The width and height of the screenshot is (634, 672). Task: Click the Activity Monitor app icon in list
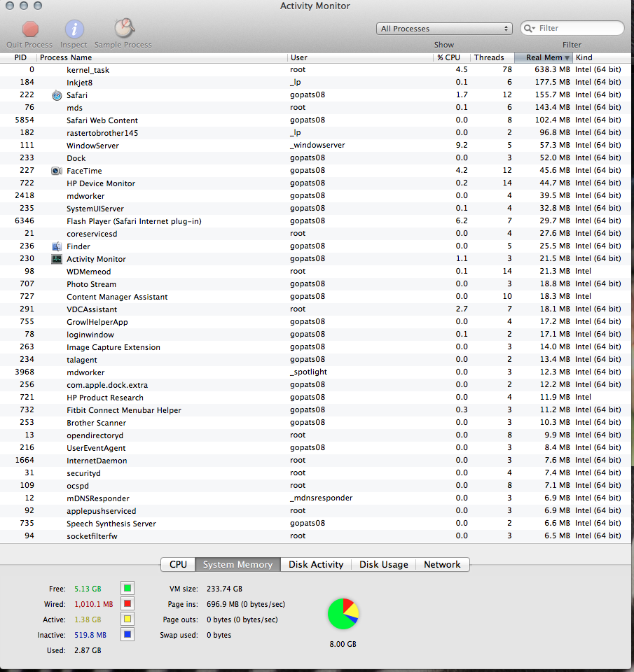click(x=57, y=259)
